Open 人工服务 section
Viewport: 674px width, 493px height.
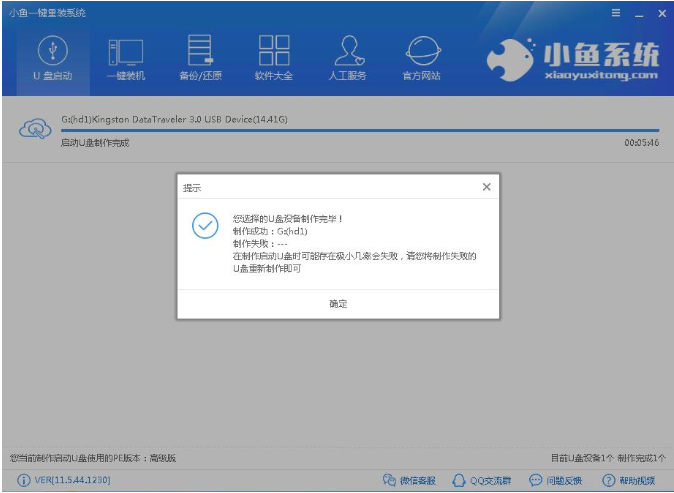(348, 59)
